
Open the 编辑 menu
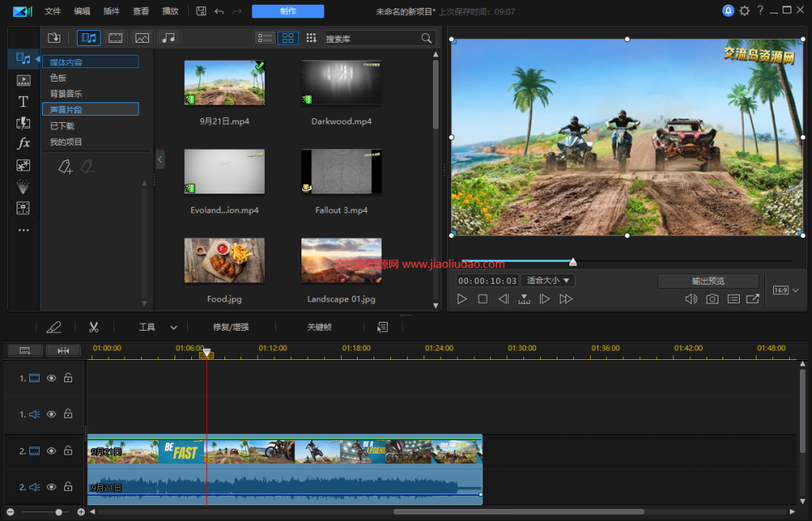point(82,11)
